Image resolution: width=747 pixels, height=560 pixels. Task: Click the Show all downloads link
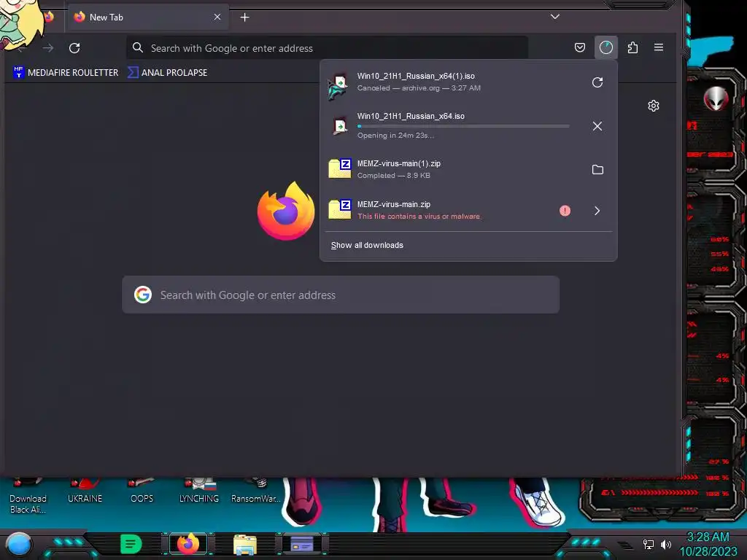point(367,245)
